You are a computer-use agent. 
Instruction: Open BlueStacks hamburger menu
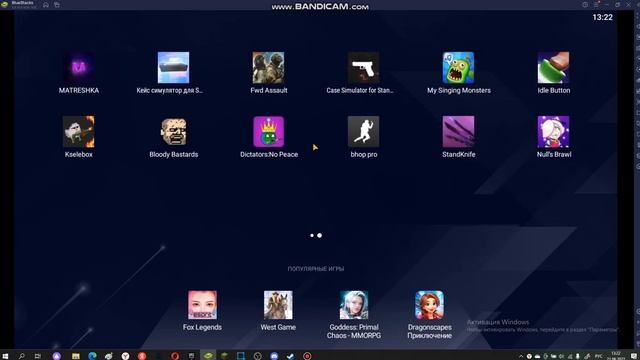click(596, 5)
